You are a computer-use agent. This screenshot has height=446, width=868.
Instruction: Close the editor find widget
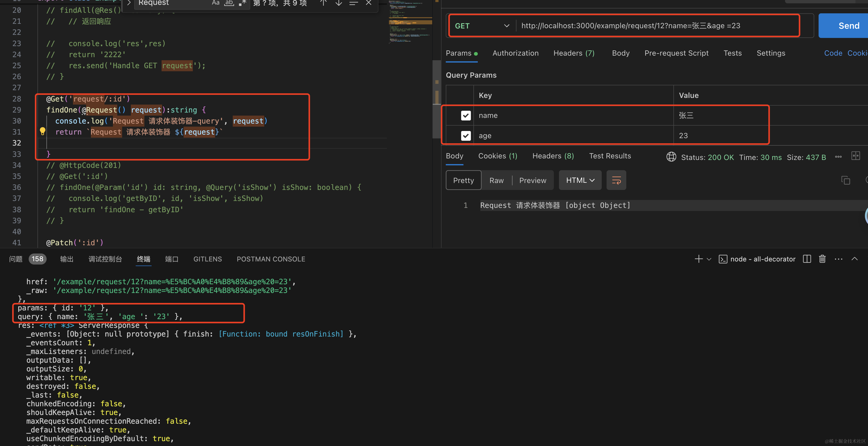[x=369, y=3]
